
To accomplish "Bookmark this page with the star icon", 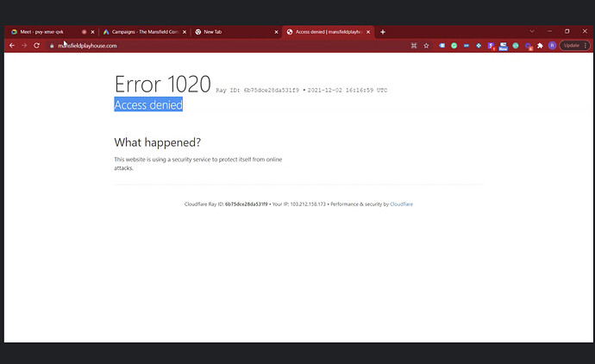I will coord(426,46).
